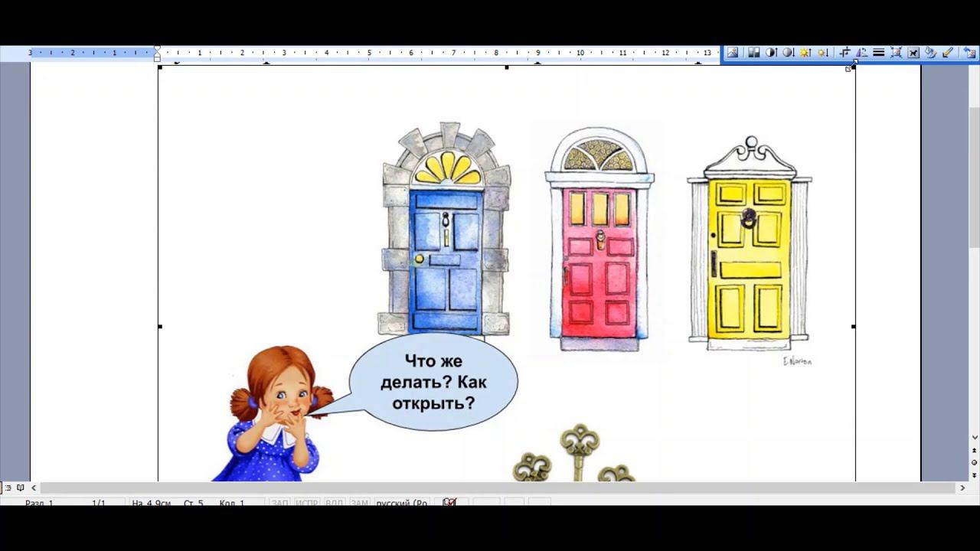980x551 pixels.
Task: Click the More Contrast icon
Action: click(x=771, y=53)
